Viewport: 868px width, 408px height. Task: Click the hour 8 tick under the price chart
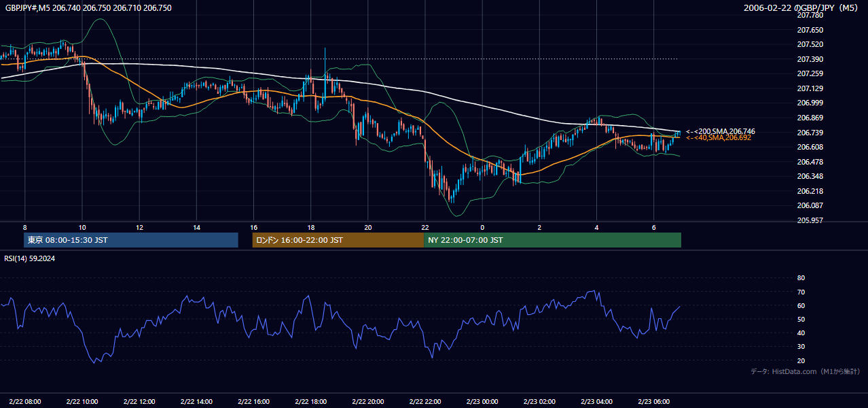click(x=25, y=227)
